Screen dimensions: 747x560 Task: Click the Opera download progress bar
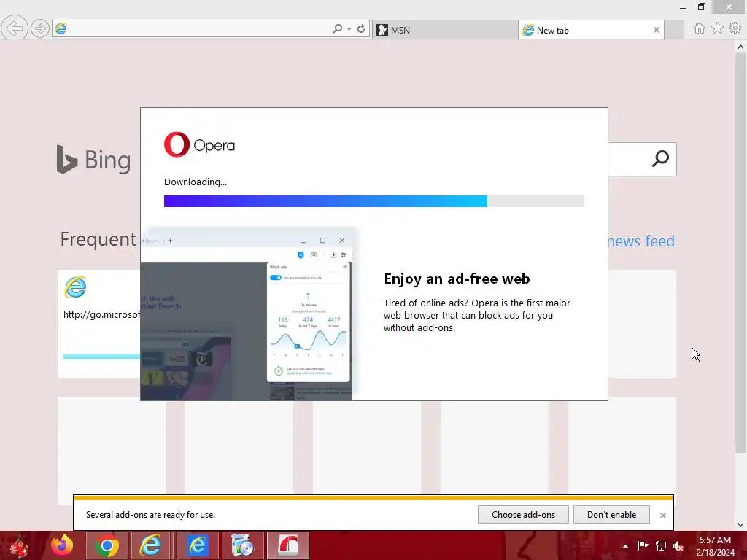[x=374, y=201]
